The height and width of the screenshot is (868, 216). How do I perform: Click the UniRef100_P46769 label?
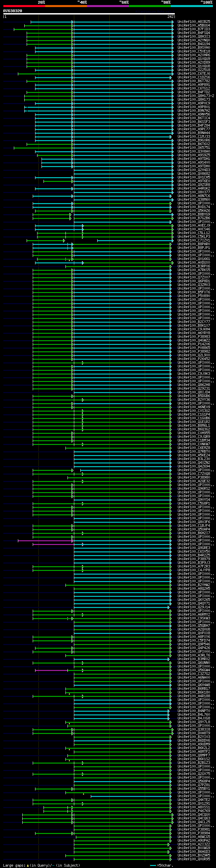point(194,811)
